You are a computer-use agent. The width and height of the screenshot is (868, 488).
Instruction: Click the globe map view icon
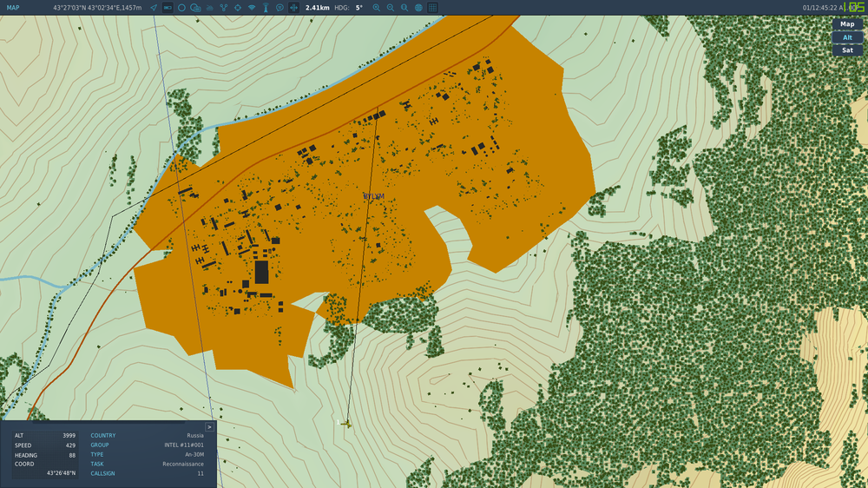pyautogui.click(x=418, y=7)
